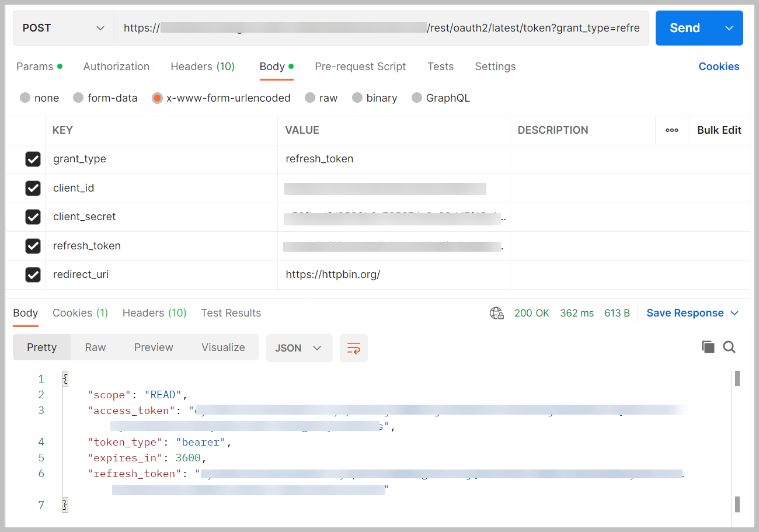The image size is (759, 532).
Task: Open the Settings tab
Action: point(495,67)
